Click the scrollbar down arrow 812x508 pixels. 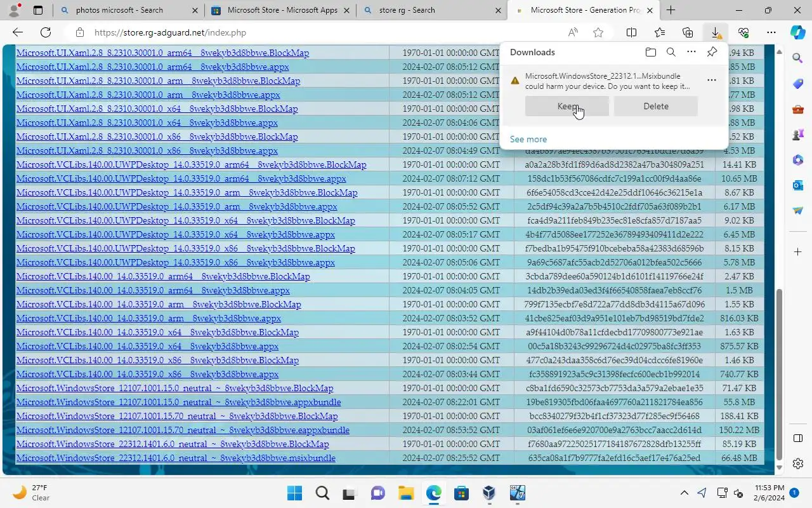(780, 469)
